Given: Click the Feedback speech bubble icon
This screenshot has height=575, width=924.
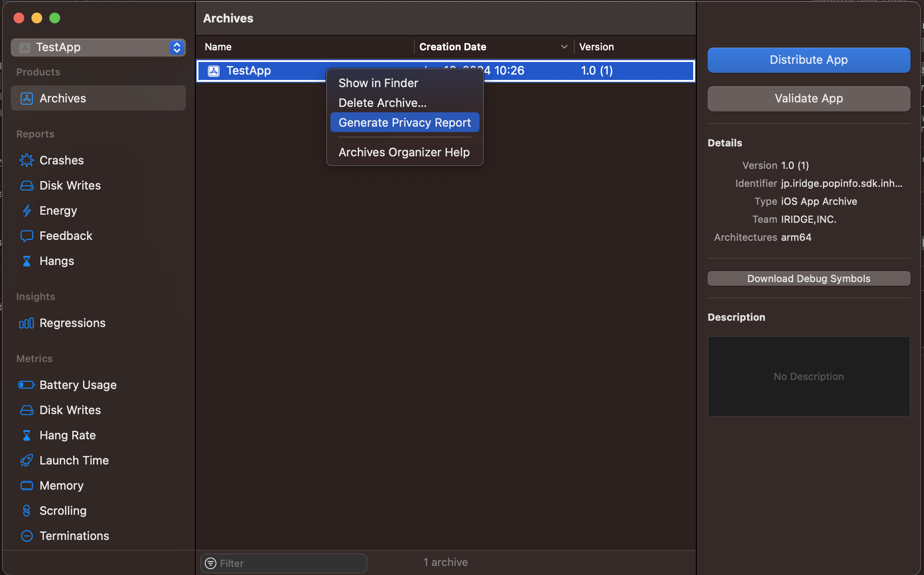Looking at the screenshot, I should tap(26, 236).
